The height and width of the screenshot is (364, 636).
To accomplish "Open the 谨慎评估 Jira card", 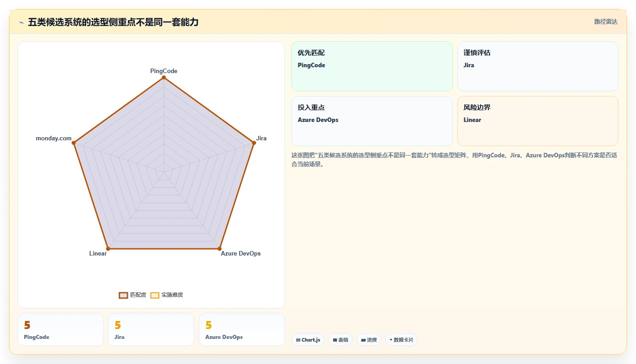I will 538,66.
